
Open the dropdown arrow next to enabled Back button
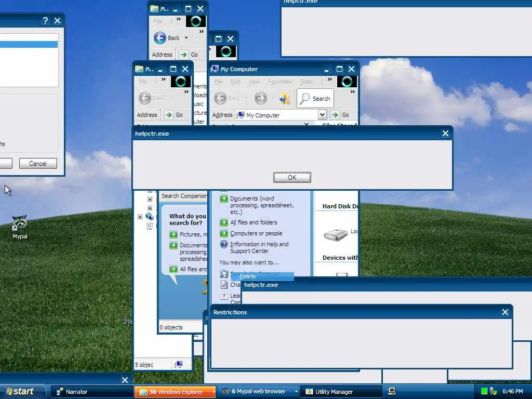point(186,37)
